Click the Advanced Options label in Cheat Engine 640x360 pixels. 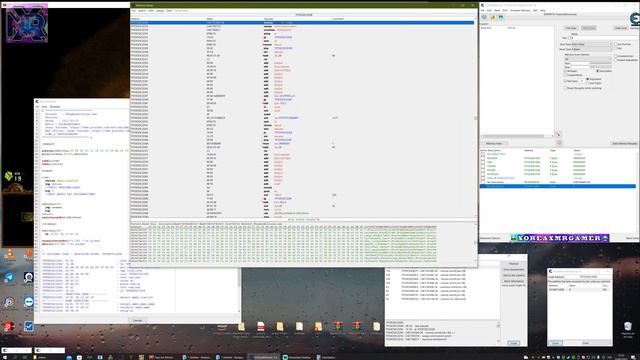tap(489, 238)
